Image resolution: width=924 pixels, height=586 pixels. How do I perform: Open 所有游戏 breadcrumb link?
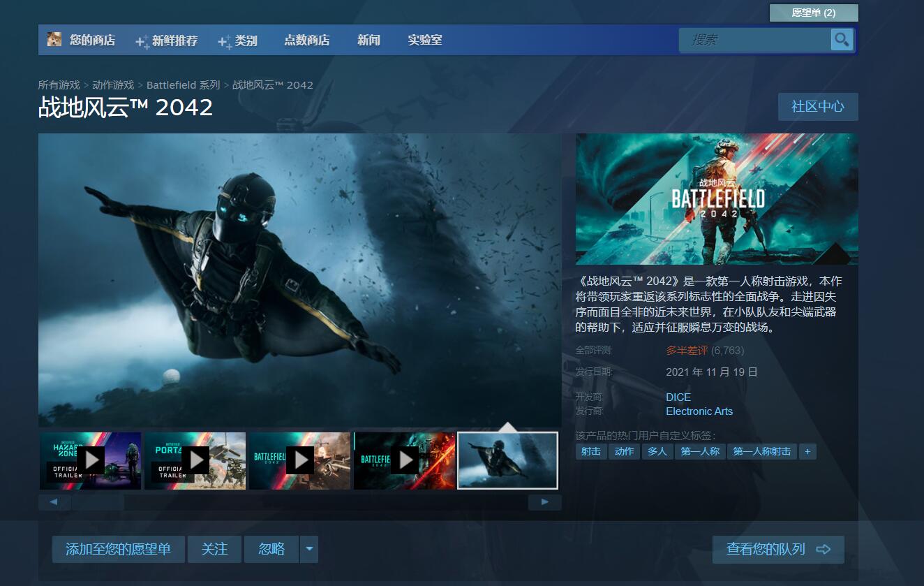point(59,85)
